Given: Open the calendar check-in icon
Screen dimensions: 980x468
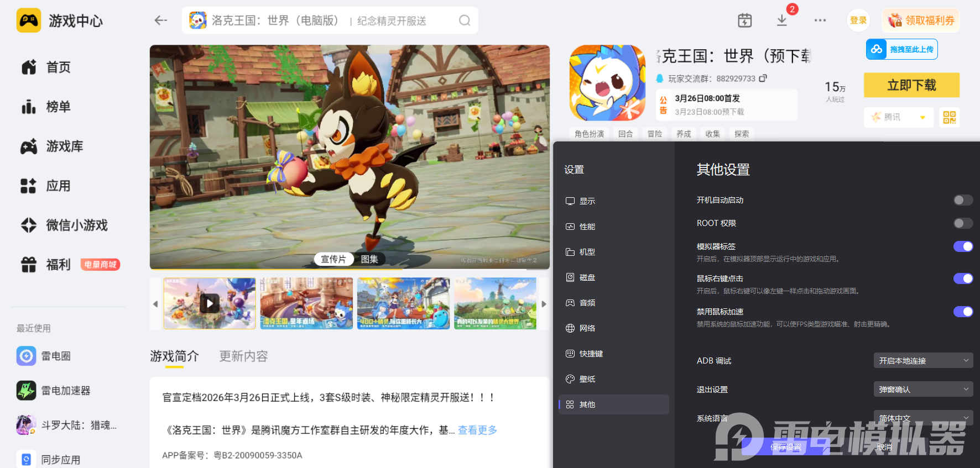Looking at the screenshot, I should click(745, 20).
